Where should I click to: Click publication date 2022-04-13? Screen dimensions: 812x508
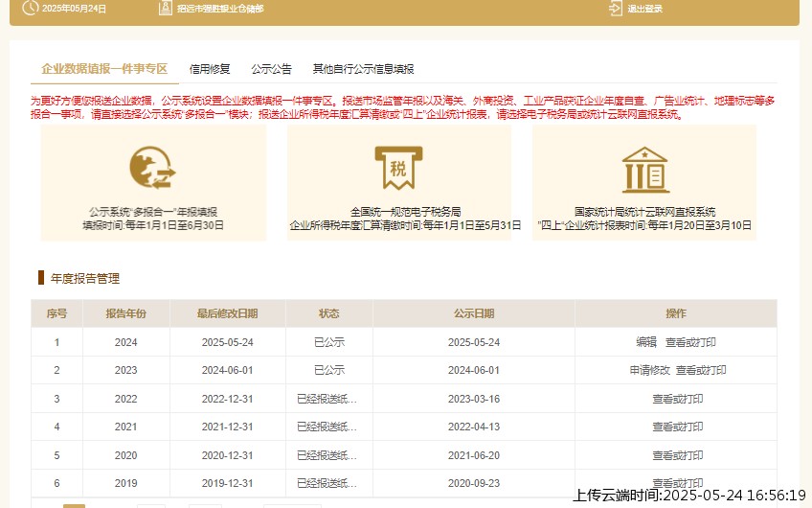[474, 427]
